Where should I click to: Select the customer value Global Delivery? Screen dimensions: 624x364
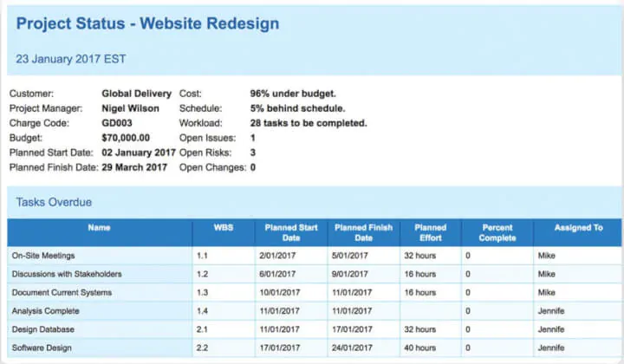tap(137, 94)
